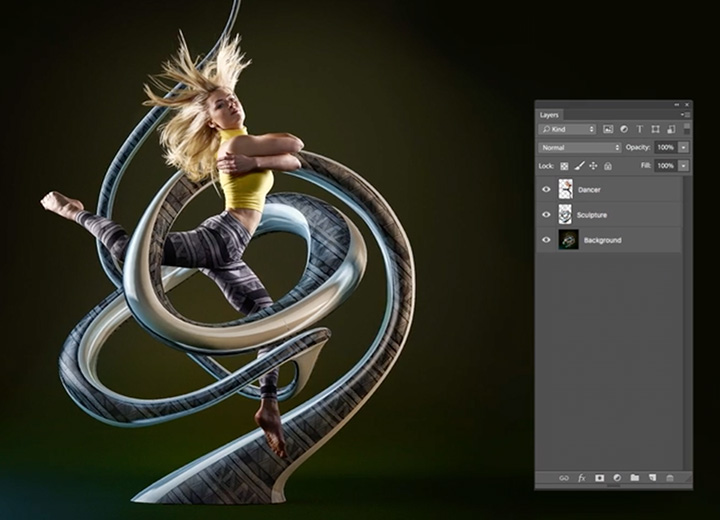Create a new layer
Image resolution: width=720 pixels, height=520 pixels.
point(651,478)
